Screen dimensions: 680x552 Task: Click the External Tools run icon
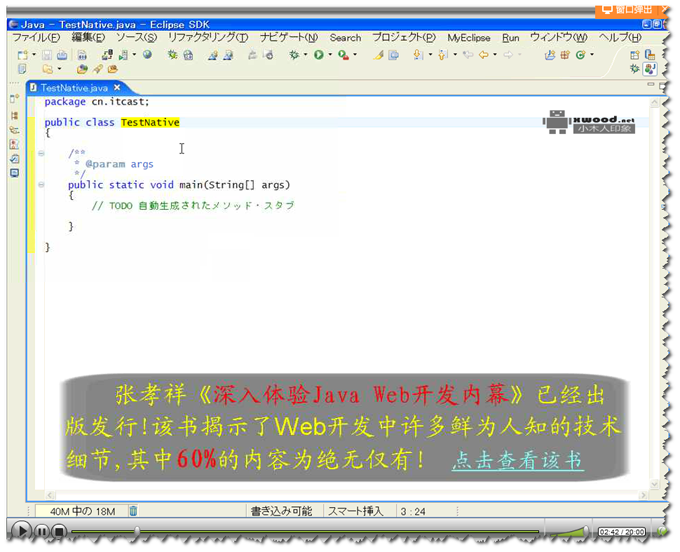pyautogui.click(x=343, y=55)
